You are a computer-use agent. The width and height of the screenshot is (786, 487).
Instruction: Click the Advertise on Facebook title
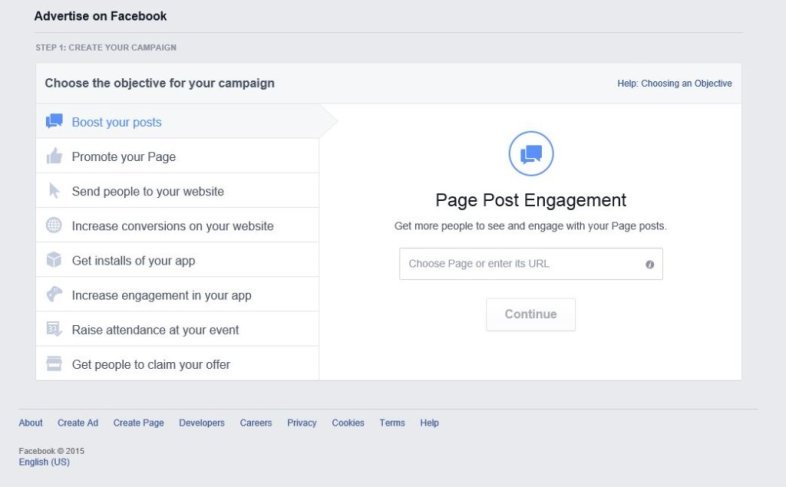[x=100, y=16]
